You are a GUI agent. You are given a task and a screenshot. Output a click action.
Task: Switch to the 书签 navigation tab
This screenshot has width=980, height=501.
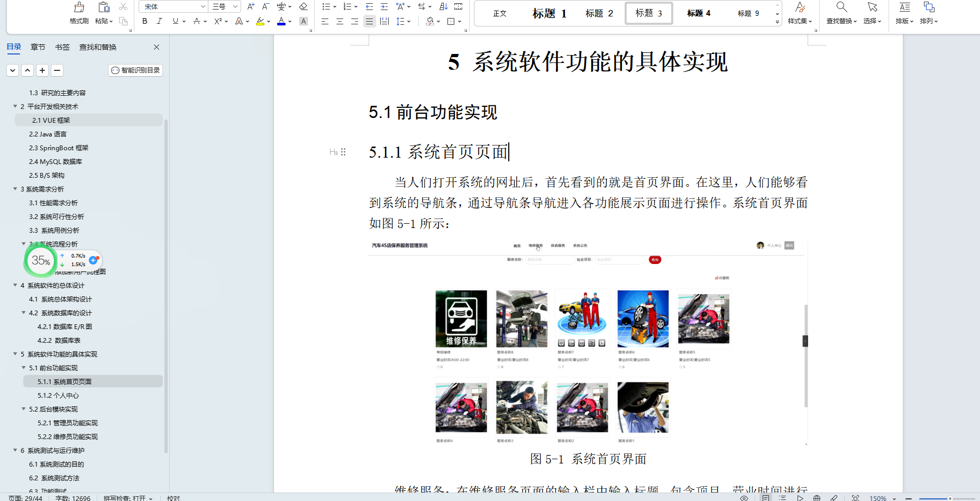click(x=62, y=47)
